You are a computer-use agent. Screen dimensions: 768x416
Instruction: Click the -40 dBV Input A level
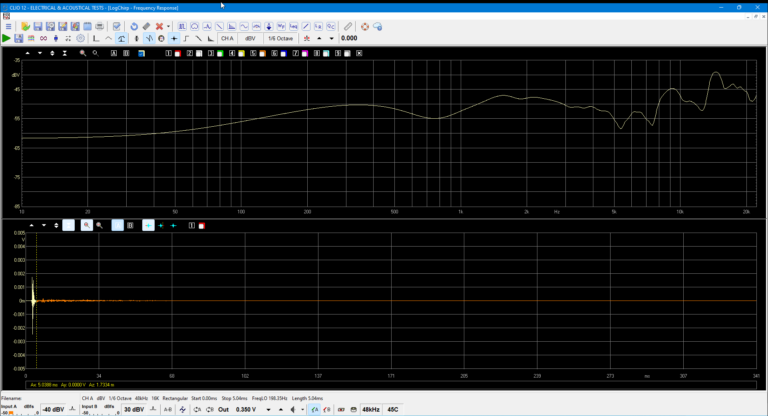pyautogui.click(x=52, y=409)
